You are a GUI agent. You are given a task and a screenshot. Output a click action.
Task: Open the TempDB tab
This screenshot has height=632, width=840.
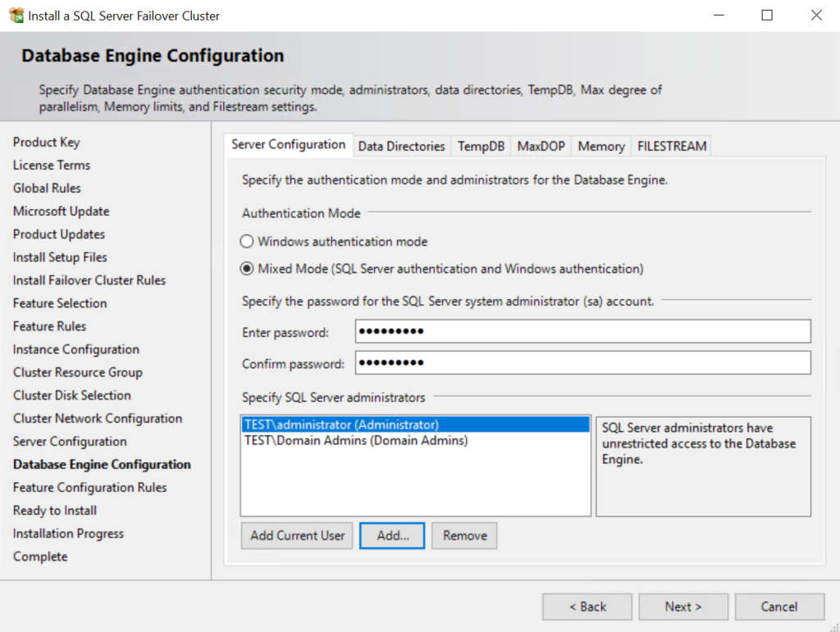tap(480, 146)
